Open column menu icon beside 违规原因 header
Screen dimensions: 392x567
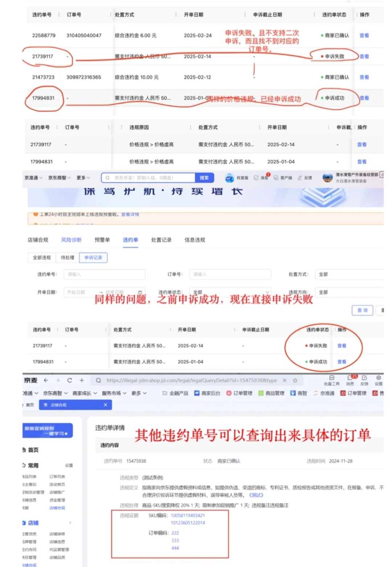click(191, 127)
